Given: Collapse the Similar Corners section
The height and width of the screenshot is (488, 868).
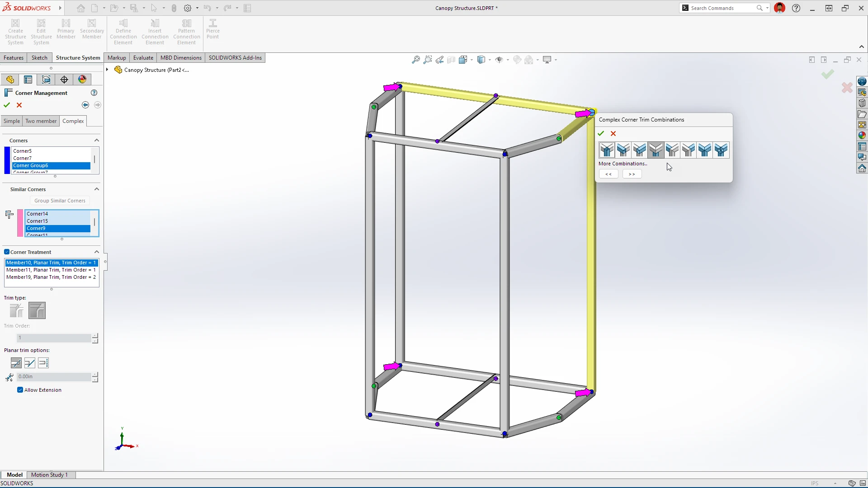Looking at the screenshot, I should tap(96, 189).
